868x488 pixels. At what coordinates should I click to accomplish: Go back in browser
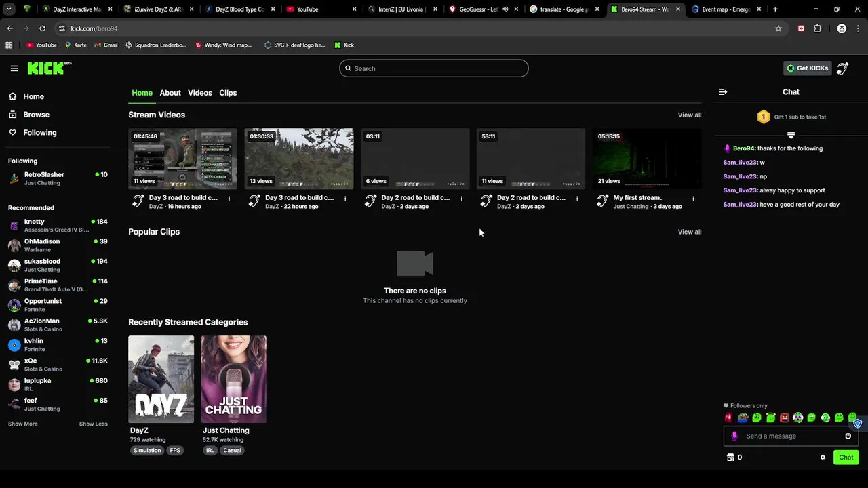[x=9, y=28]
